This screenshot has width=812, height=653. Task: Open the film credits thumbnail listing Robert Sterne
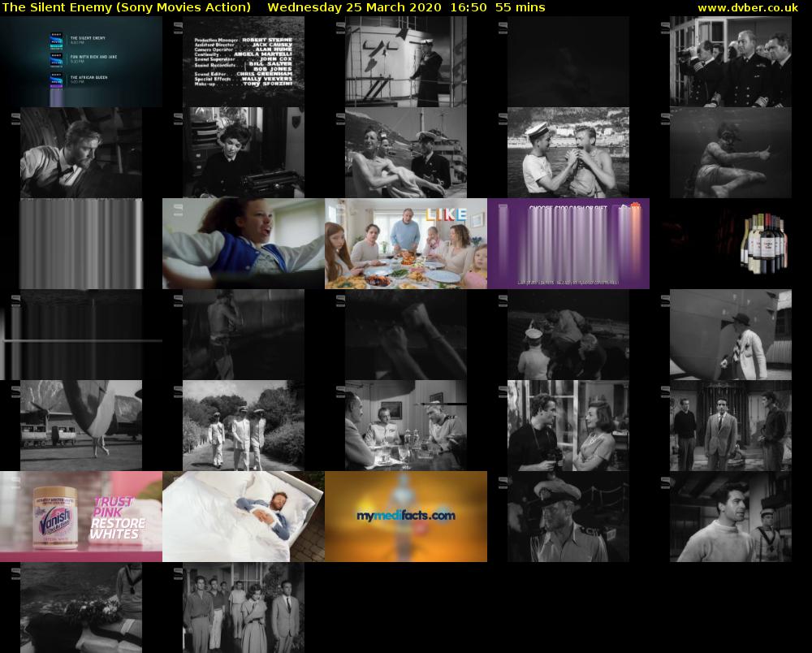244,62
